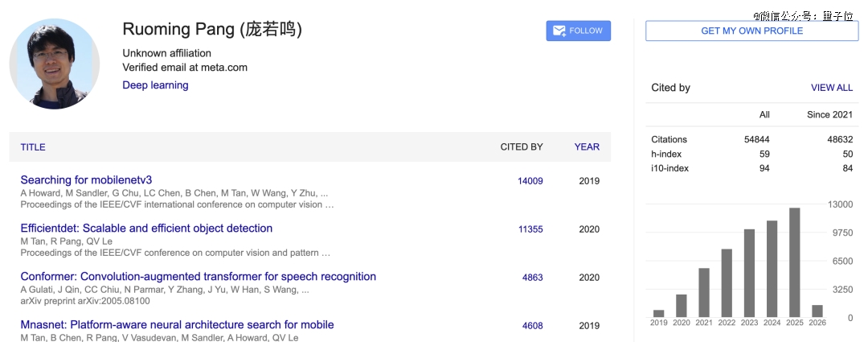This screenshot has width=868, height=342.
Task: Click the Cited by column header
Action: click(521, 147)
